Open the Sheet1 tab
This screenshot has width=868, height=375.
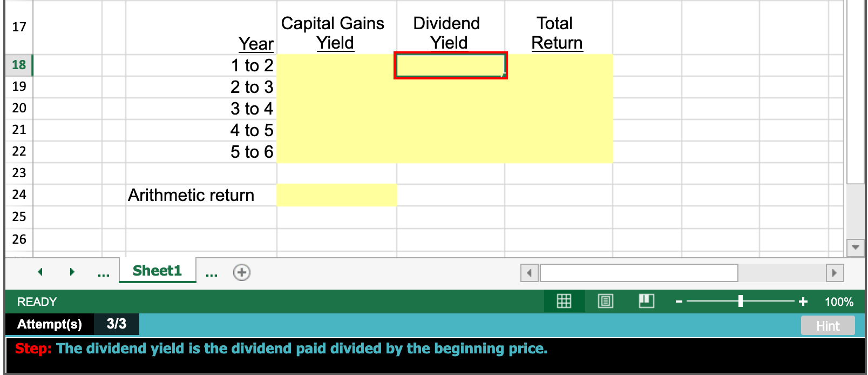(x=157, y=270)
